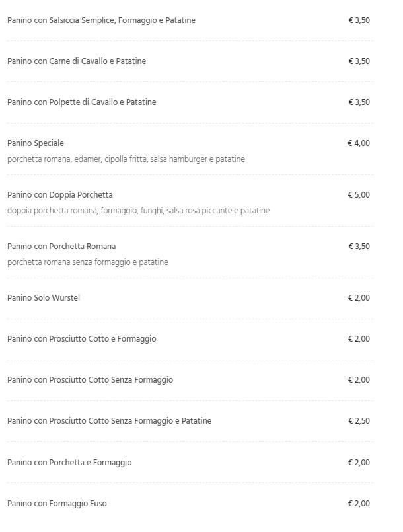Click the doppia porchetta romana description text
Screen dimensions: 403x532
click(x=138, y=211)
